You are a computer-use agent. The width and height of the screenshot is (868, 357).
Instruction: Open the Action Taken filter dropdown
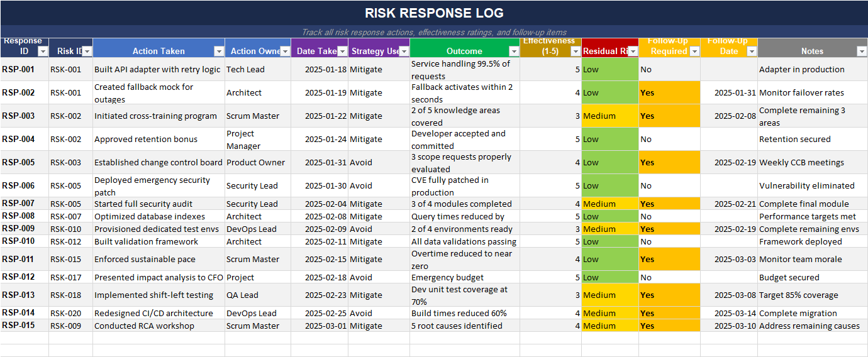coord(219,52)
